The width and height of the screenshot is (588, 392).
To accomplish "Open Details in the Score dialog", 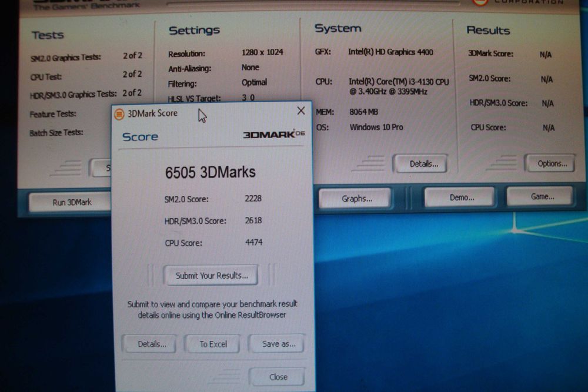I will (x=151, y=344).
